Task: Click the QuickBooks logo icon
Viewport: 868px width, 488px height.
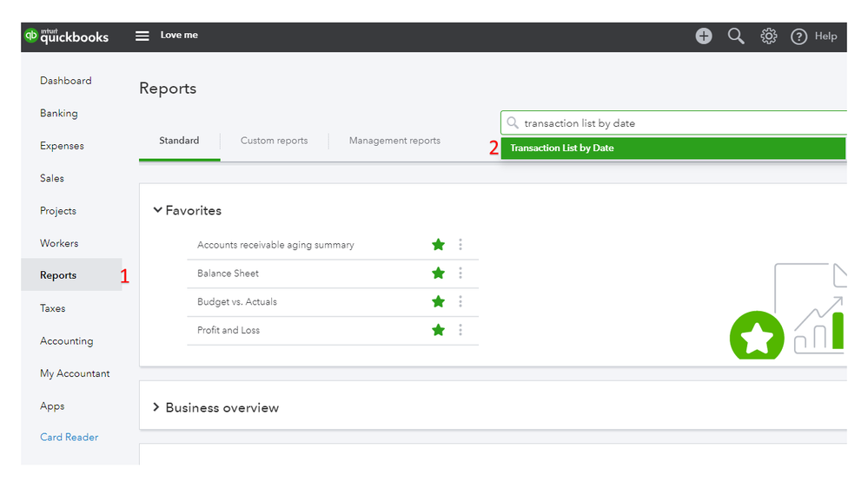Action: tap(31, 36)
